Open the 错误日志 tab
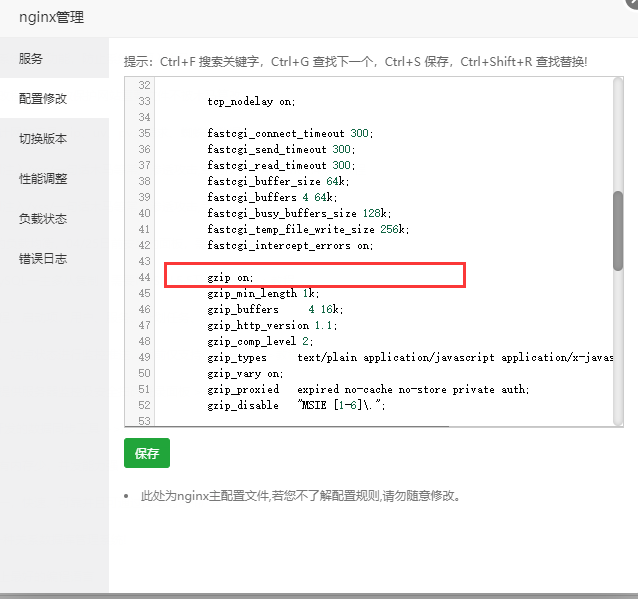Image resolution: width=638 pixels, height=599 pixels. 55,258
